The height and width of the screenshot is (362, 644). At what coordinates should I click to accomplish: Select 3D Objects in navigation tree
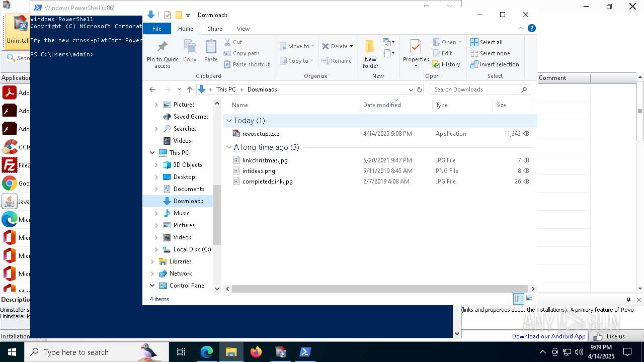pos(188,165)
